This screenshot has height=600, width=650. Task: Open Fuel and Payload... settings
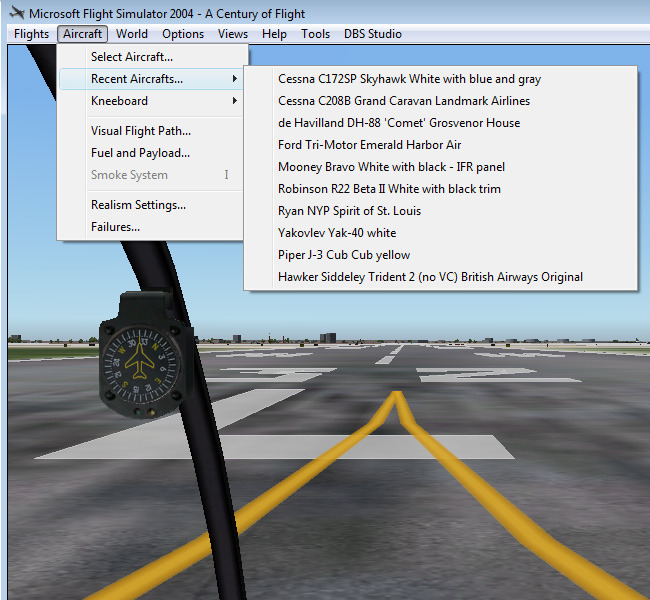tap(151, 153)
